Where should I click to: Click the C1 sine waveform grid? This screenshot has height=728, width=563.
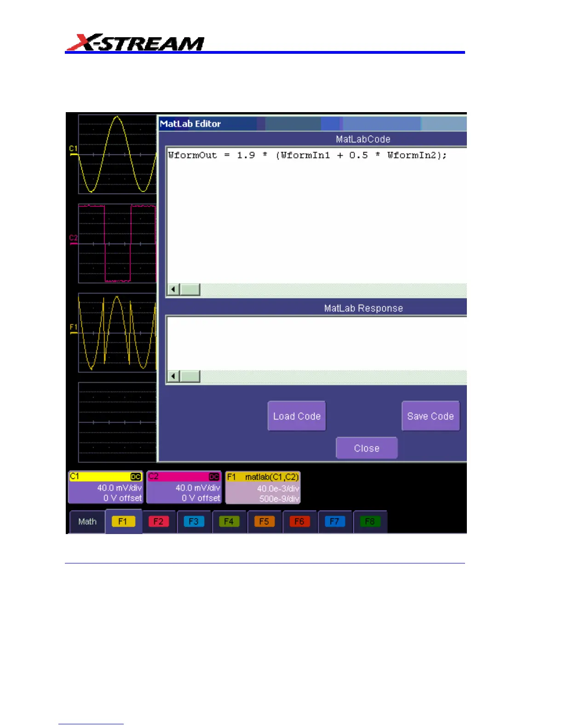point(117,154)
